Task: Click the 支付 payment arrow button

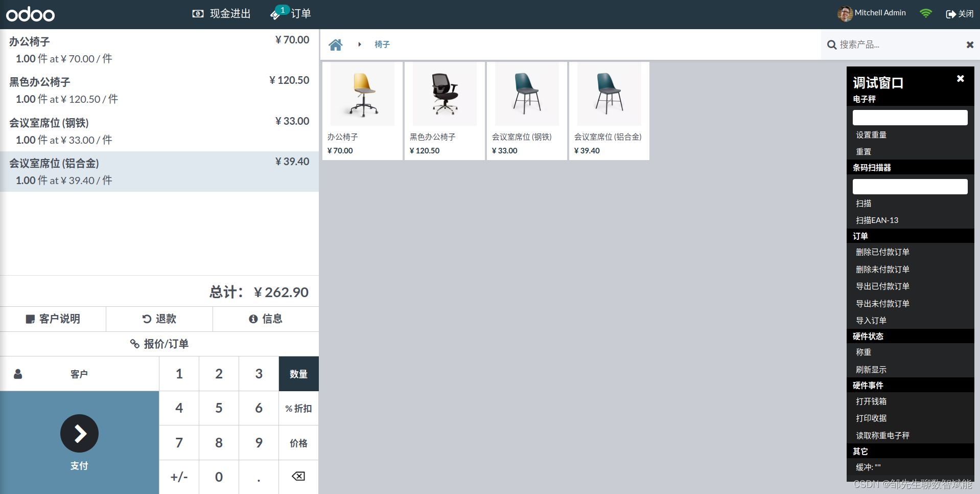Action: coord(79,442)
